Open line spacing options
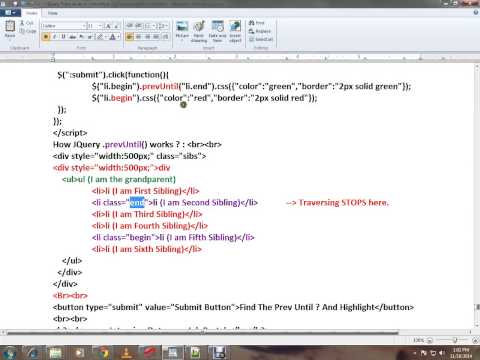Image resolution: width=480 pixels, height=360 pixels. click(162, 26)
